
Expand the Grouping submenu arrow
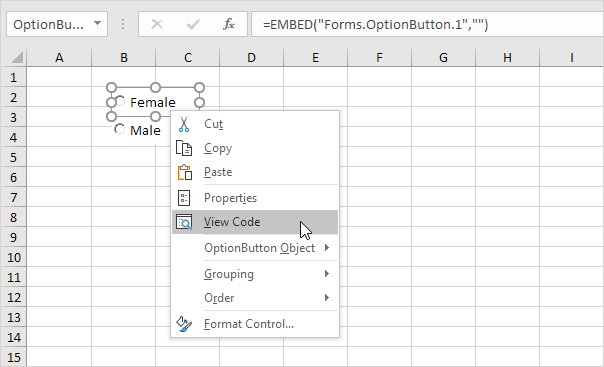327,273
